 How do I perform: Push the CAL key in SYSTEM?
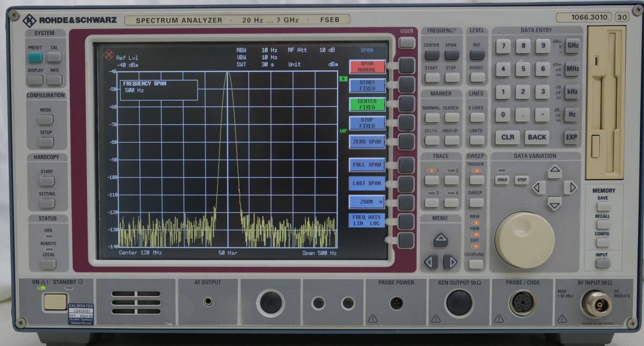[x=54, y=57]
